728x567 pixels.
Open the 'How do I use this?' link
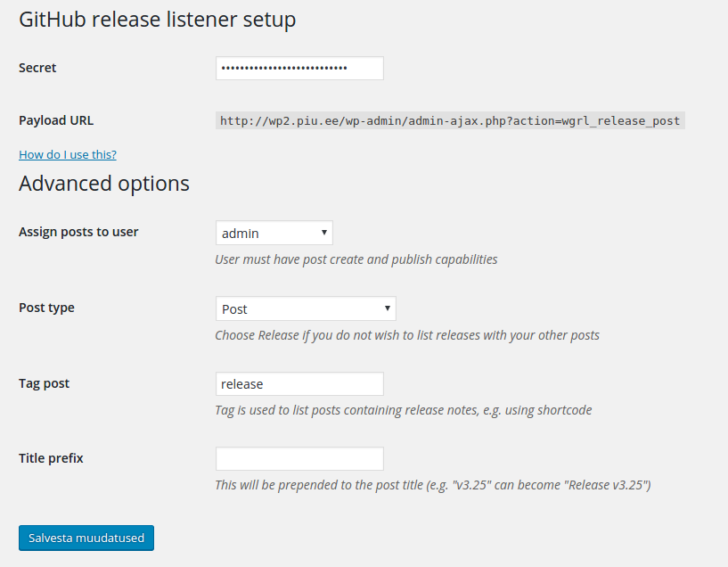coord(68,154)
